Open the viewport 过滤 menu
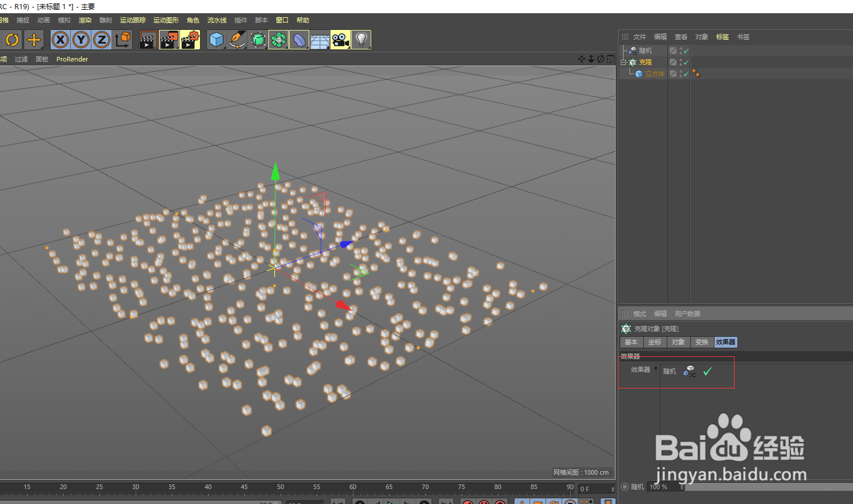 click(21, 59)
